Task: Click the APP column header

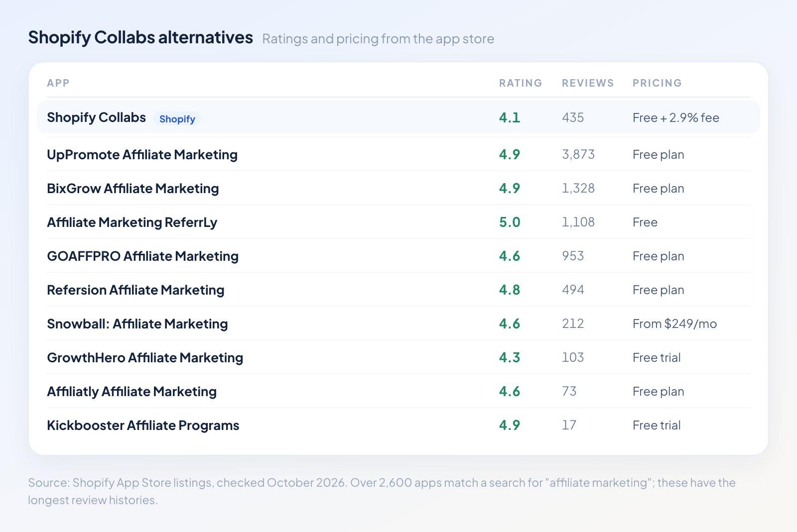Action: (58, 83)
